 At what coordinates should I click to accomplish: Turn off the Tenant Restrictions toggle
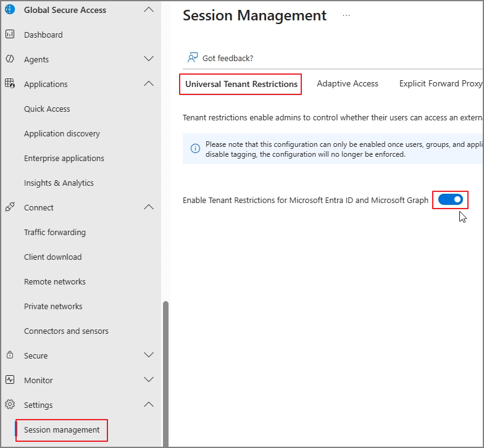coord(451,200)
